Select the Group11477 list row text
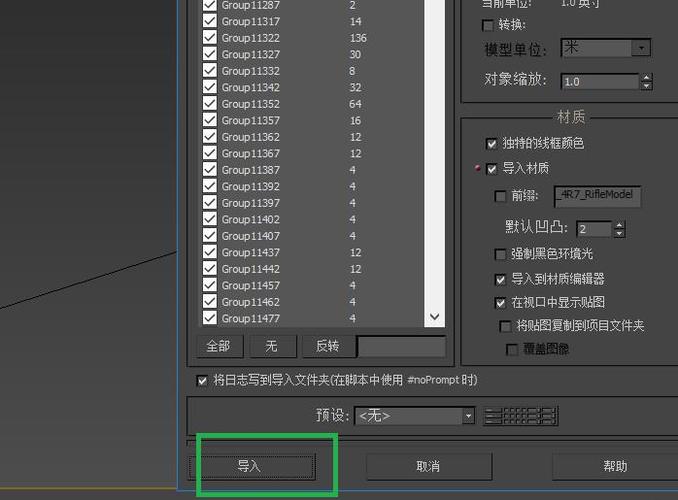Image resolution: width=678 pixels, height=500 pixels. tap(250, 319)
